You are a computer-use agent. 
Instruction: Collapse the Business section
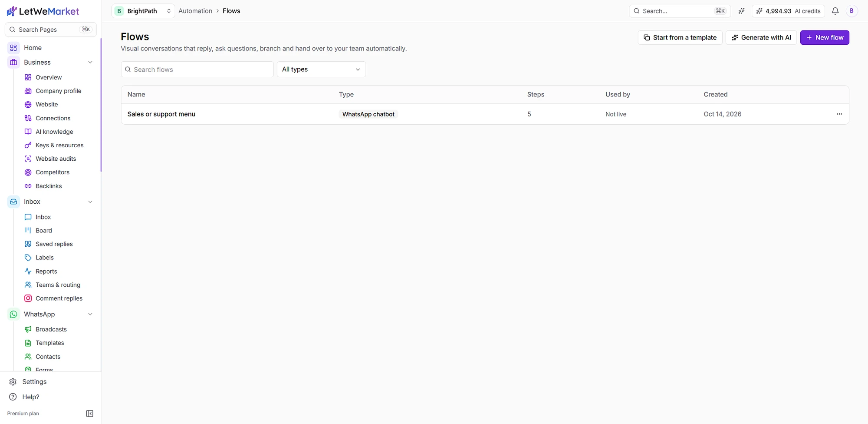(90, 62)
